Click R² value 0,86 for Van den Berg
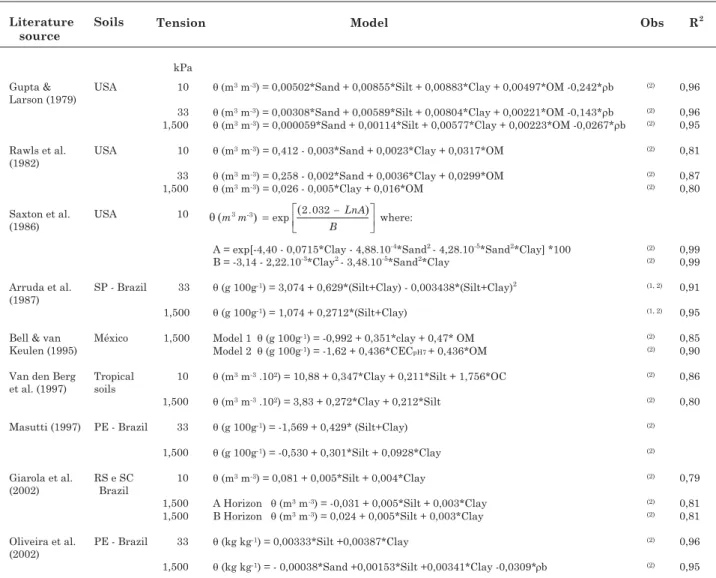716x578 pixels. [689, 376]
